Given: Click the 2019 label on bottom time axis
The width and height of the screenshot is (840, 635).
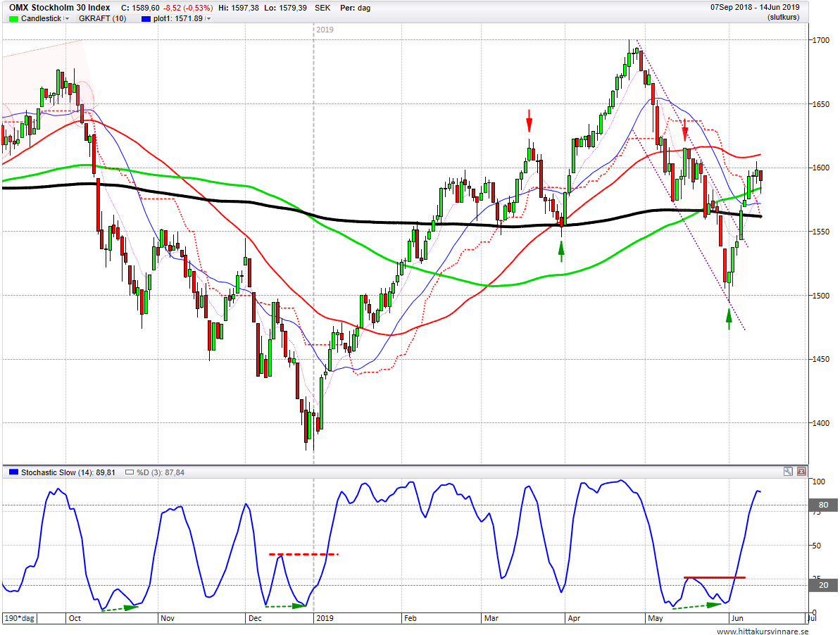Looking at the screenshot, I should point(325,618).
